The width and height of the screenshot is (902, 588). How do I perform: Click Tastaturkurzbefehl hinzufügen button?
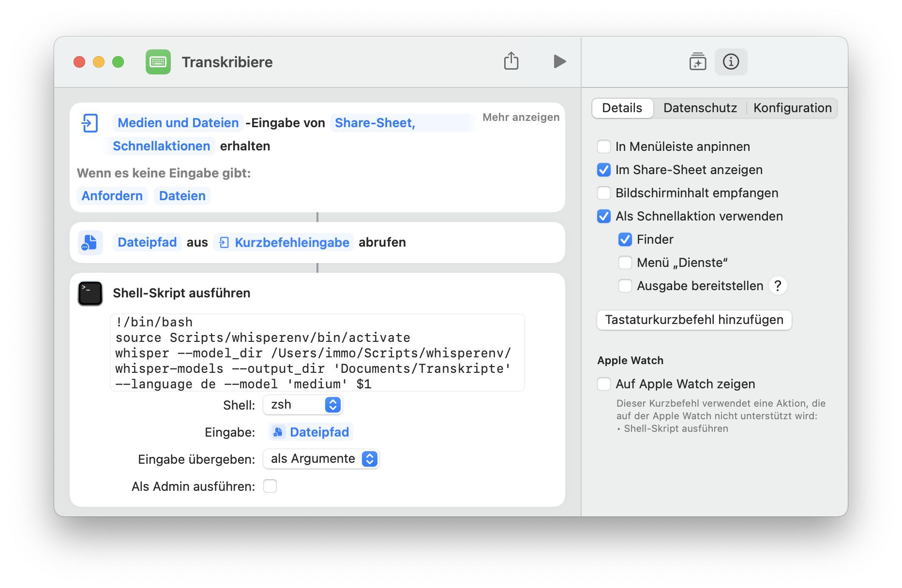[x=694, y=320]
